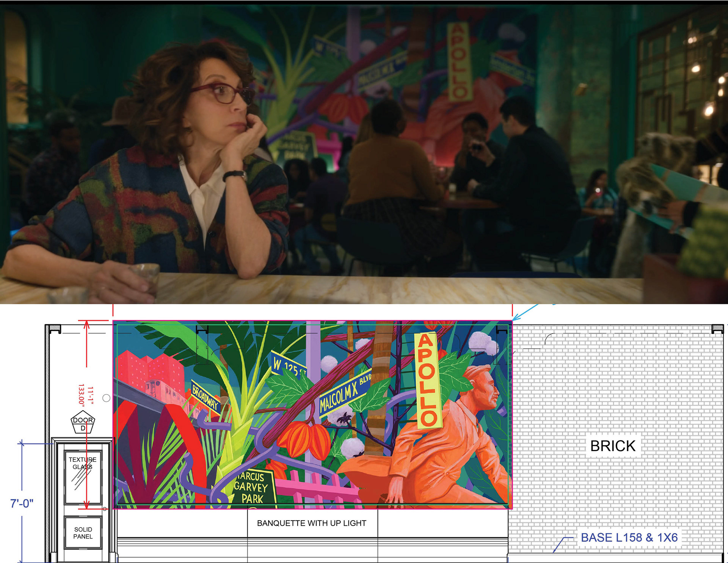Click the APOLLO sign in the film still
This screenshot has width=728, height=563.
[x=459, y=62]
